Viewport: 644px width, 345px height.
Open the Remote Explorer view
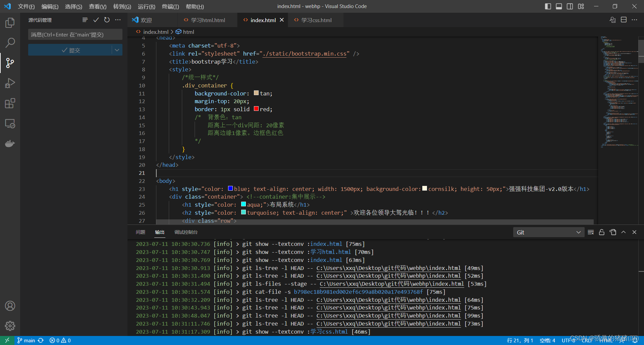click(x=10, y=124)
